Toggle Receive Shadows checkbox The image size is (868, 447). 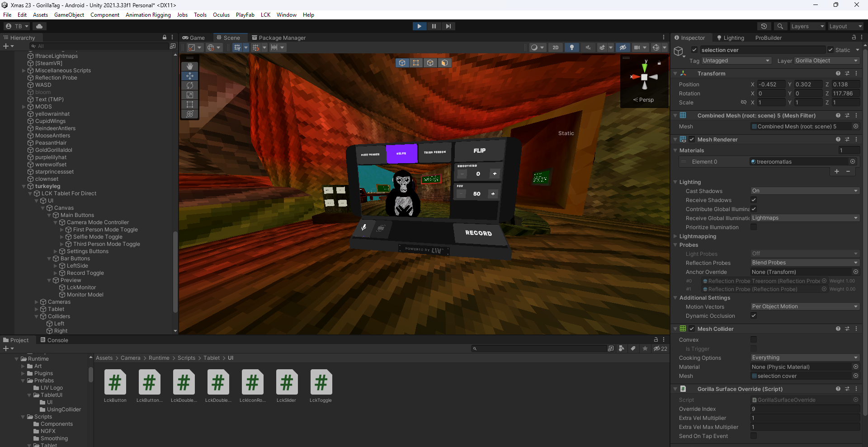point(754,200)
